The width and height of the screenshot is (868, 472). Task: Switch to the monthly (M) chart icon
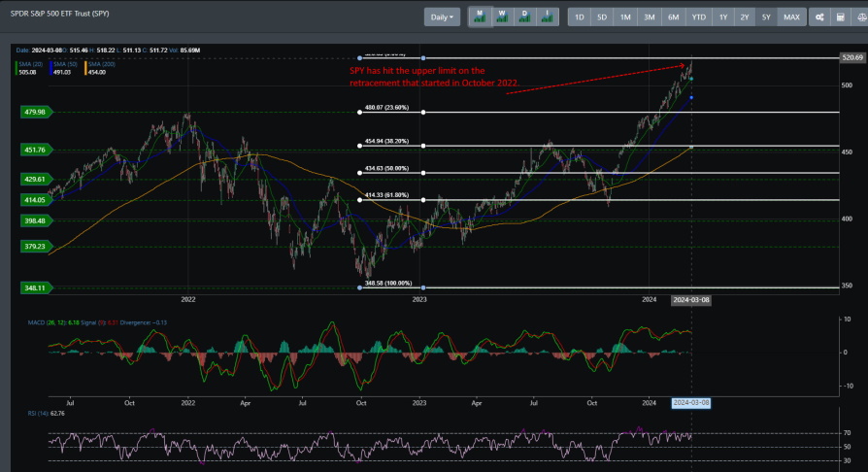pos(480,17)
